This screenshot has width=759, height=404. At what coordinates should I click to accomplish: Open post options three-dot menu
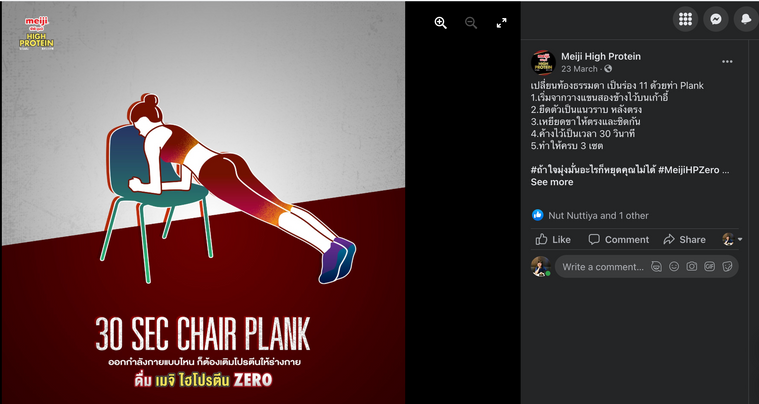pyautogui.click(x=727, y=61)
